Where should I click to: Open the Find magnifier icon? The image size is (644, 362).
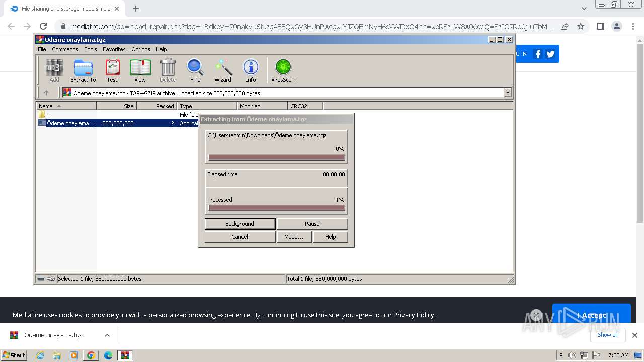tap(195, 70)
